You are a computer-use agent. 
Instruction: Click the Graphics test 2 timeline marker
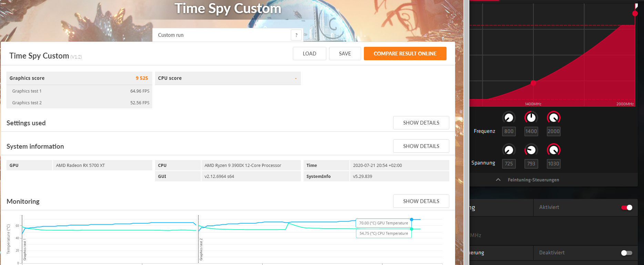[201, 249]
